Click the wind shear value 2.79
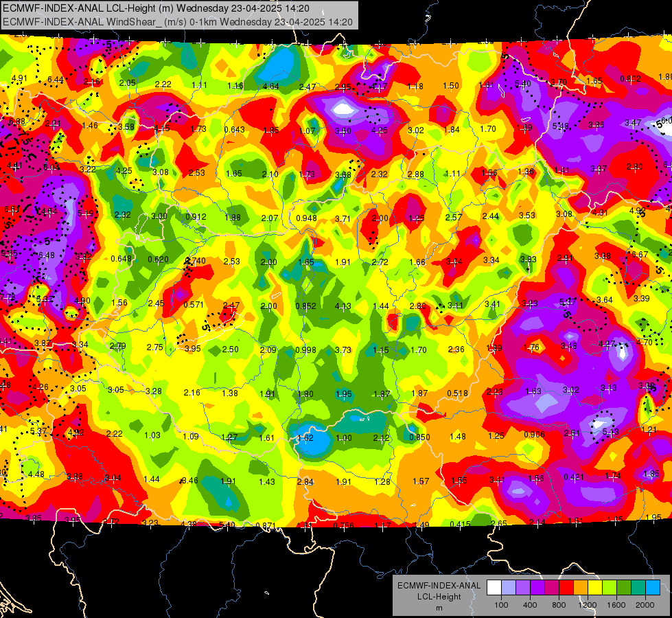672x618 pixels. (117, 345)
